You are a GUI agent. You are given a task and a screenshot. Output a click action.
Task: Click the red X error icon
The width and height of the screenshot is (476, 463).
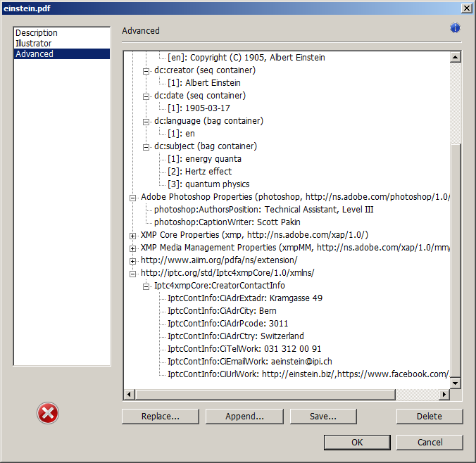tap(48, 414)
